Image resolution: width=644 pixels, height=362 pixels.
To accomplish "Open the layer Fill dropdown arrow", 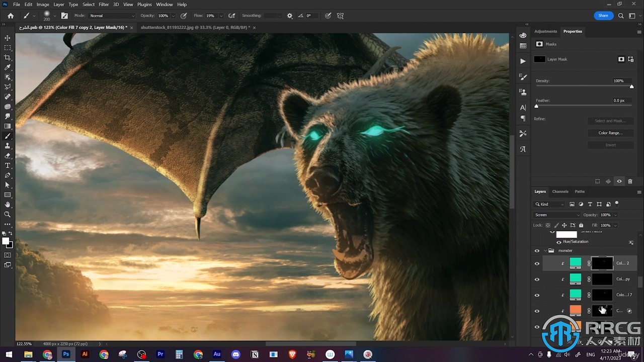I will click(x=615, y=225).
